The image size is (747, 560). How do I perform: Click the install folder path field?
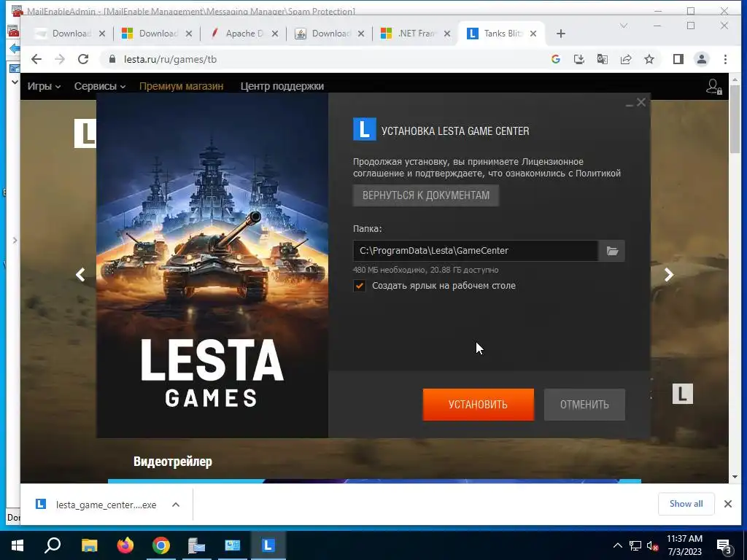(x=476, y=251)
